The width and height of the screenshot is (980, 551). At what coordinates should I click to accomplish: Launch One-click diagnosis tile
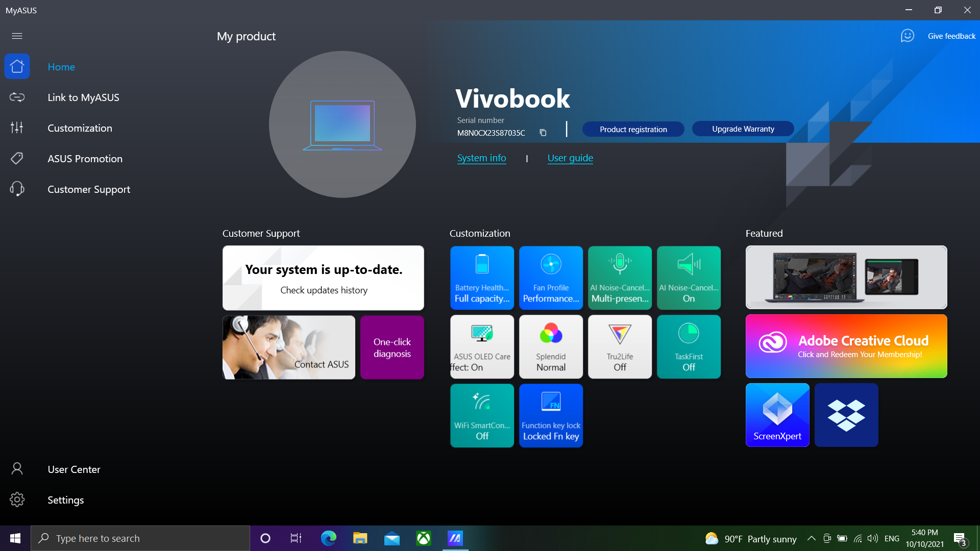392,347
